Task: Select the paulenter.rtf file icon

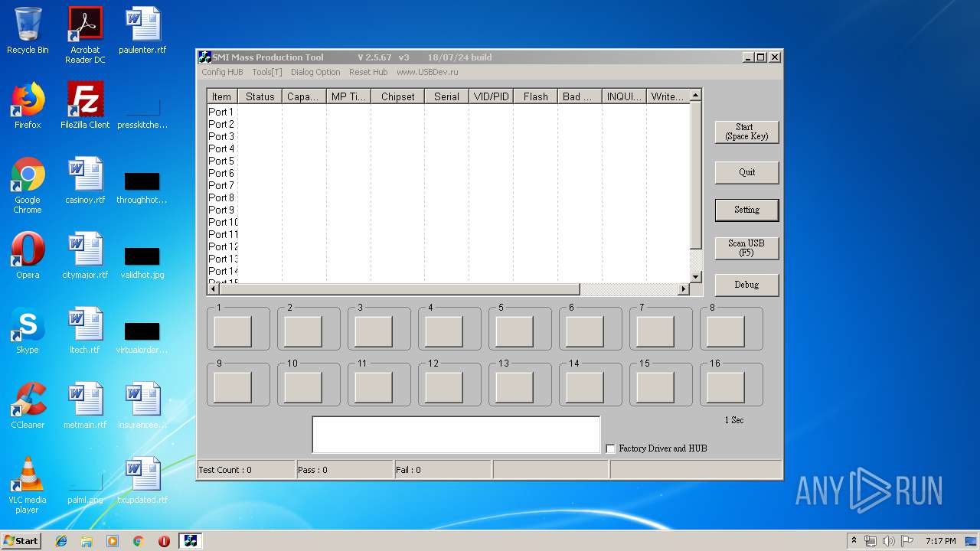Action: coord(142,31)
